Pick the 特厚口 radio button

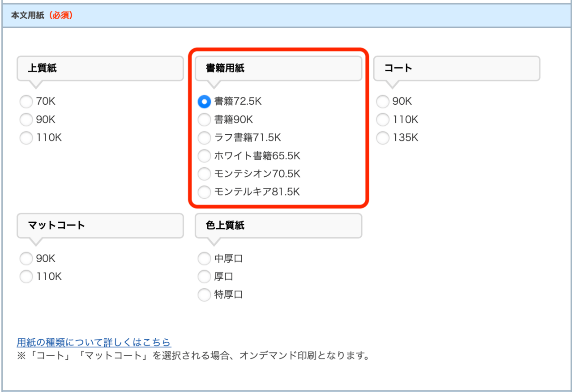pos(204,295)
